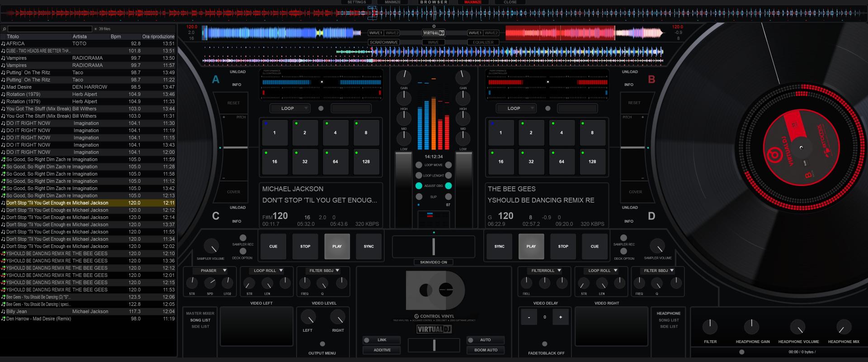Click STOP on deck B
Image resolution: width=868 pixels, height=362 pixels.
(x=563, y=247)
